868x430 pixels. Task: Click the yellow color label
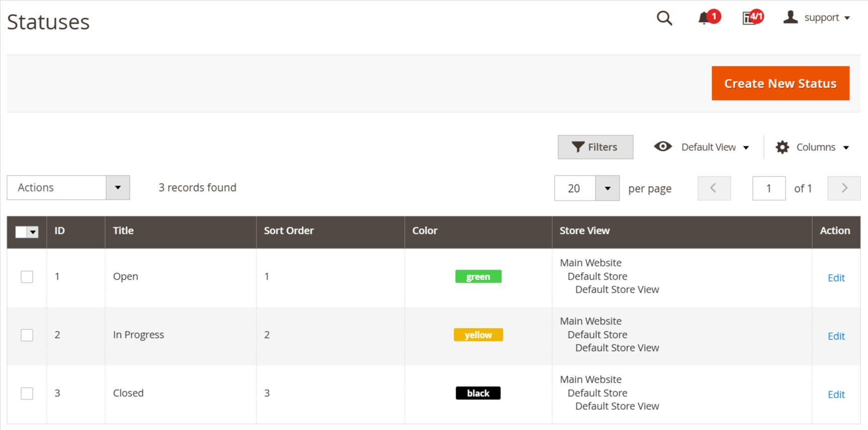(478, 335)
